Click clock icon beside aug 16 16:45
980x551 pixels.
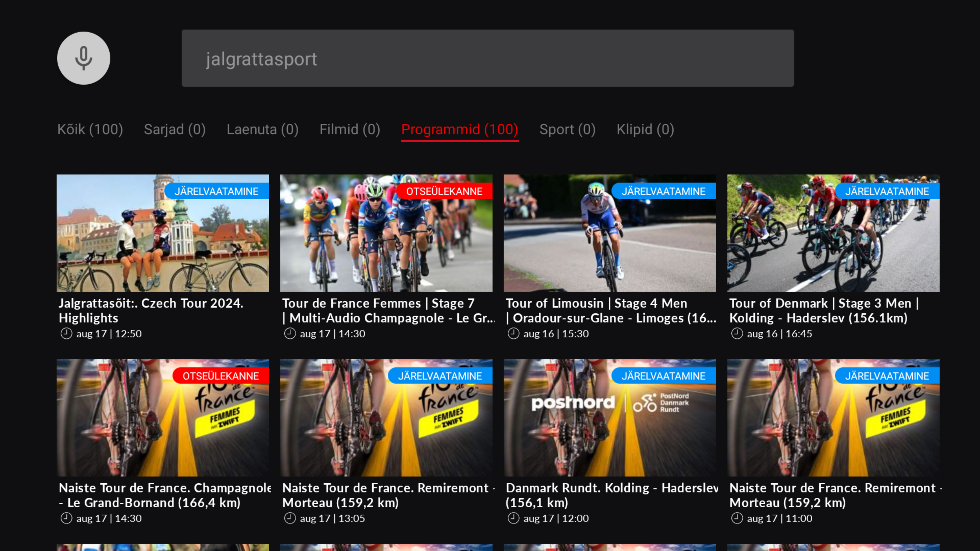(x=737, y=333)
